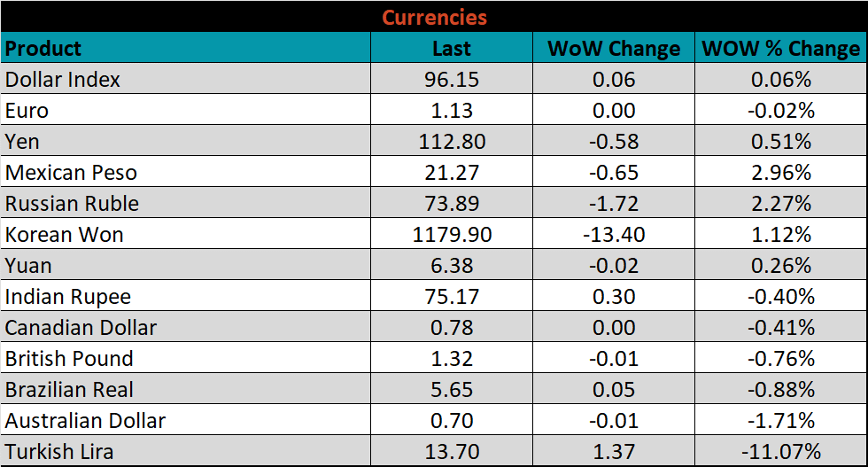Click the WOW % Change header
868x467 pixels.
780,48
